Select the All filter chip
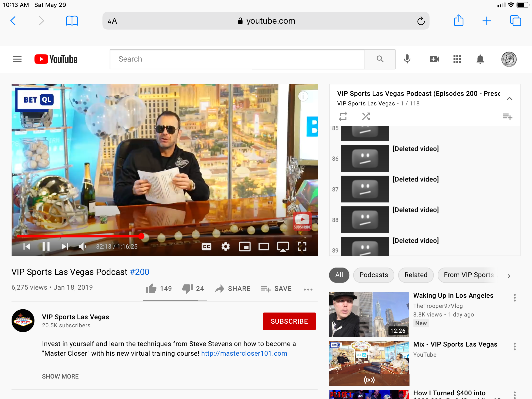Screen dimensions: 532x399 [339, 275]
